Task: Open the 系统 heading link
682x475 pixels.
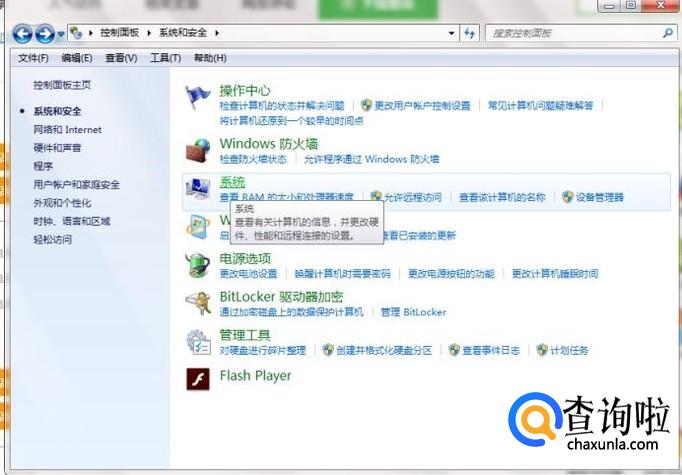Action: 232,182
